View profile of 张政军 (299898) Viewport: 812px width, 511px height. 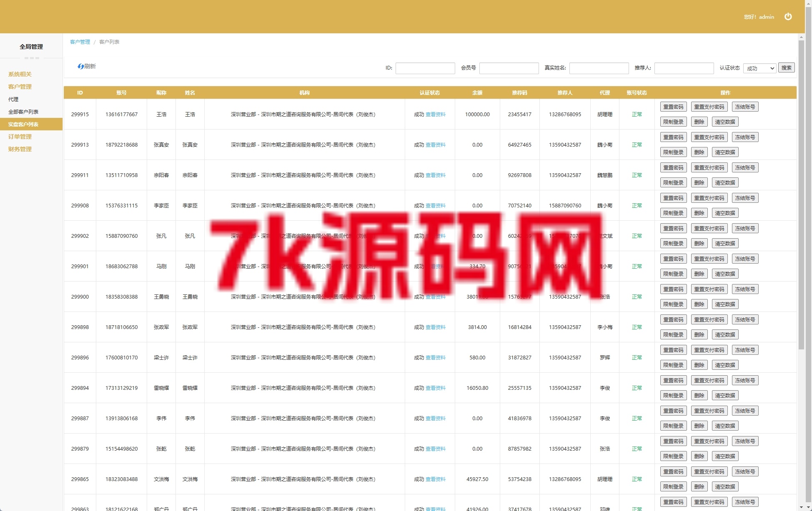pyautogui.click(x=435, y=327)
